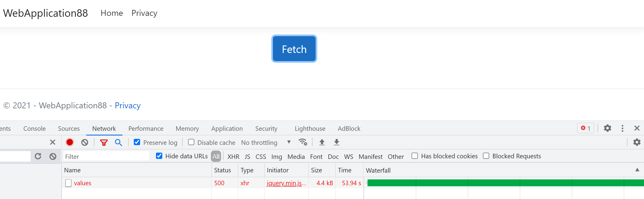Sort by the Type column header
This screenshot has height=199, width=644.
click(x=251, y=170)
